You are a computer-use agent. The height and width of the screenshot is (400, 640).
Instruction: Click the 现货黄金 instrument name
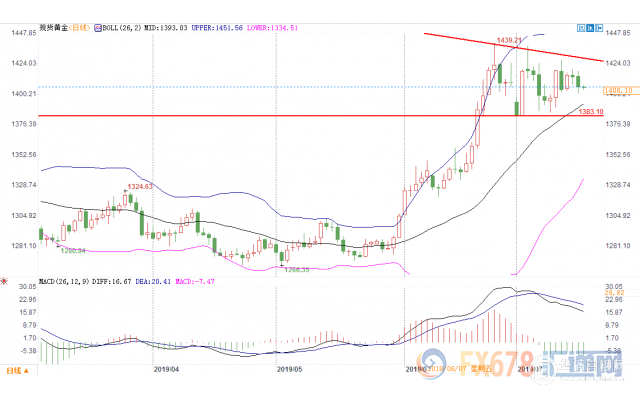pyautogui.click(x=53, y=28)
